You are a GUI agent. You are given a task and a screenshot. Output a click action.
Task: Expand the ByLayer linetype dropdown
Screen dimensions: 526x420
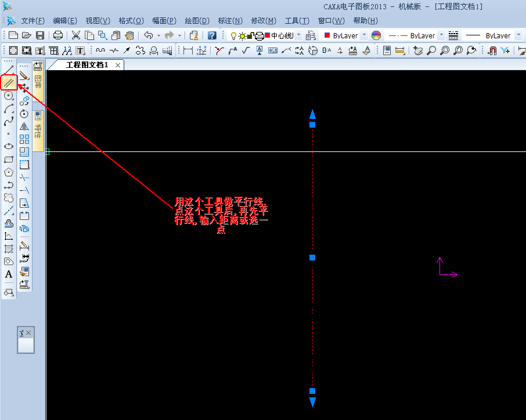tap(441, 35)
